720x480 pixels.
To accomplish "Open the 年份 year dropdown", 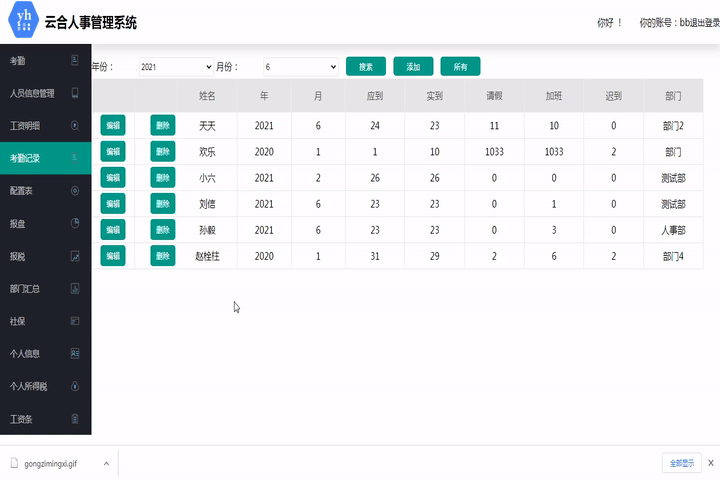I will pyautogui.click(x=176, y=67).
